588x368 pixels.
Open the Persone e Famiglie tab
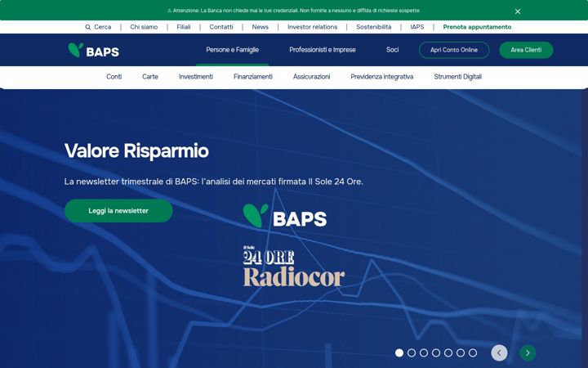point(233,50)
